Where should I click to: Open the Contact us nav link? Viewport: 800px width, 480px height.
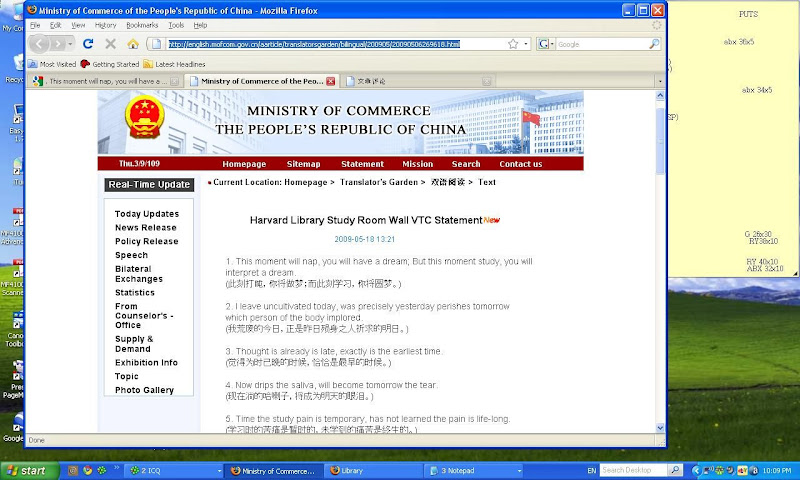tap(520, 164)
